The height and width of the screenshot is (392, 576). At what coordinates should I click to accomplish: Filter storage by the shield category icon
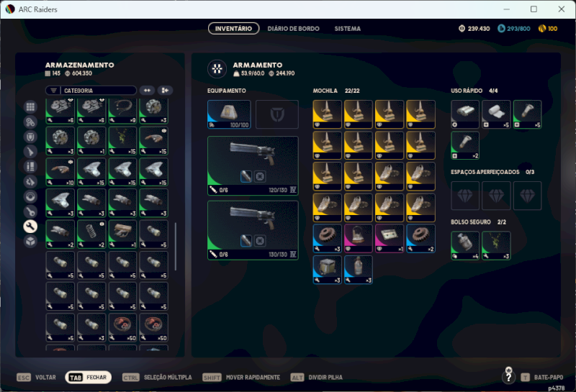click(x=30, y=137)
